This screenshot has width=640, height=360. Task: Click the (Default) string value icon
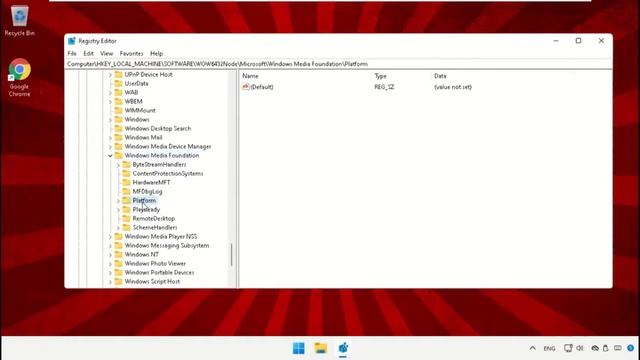click(x=246, y=87)
